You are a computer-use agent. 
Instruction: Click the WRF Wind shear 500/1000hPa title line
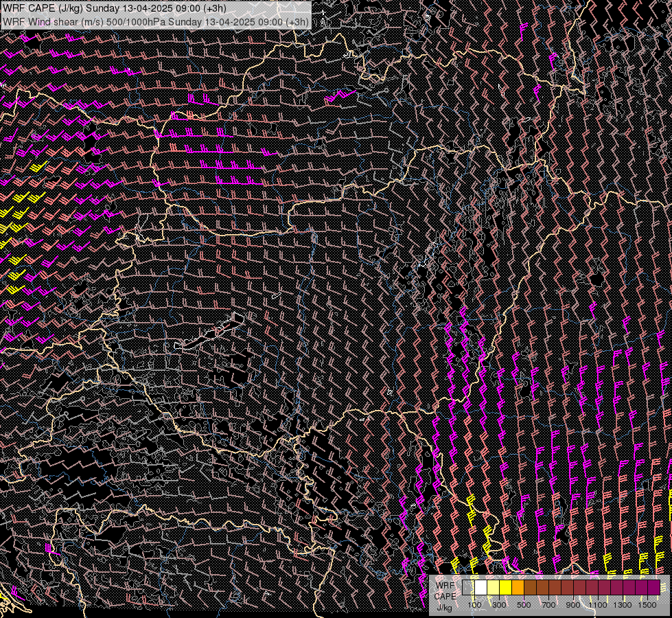[155, 21]
